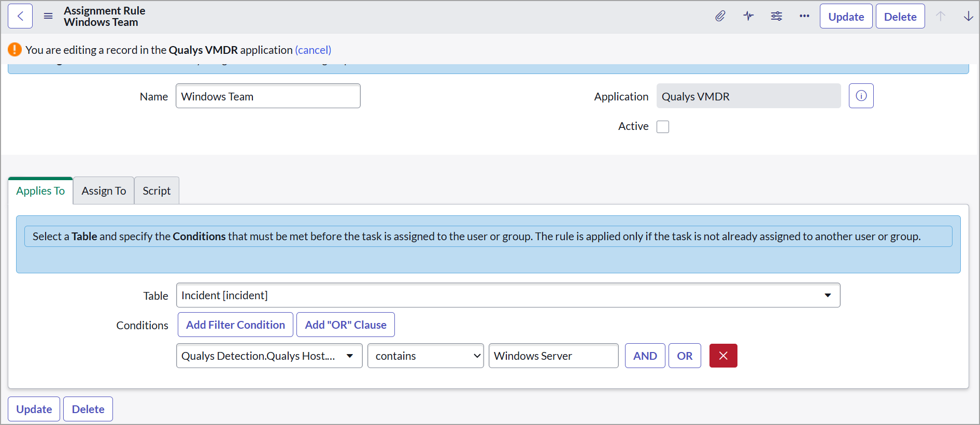Open attachments via the paperclip icon
Image resolution: width=980 pixels, height=425 pixels.
pyautogui.click(x=720, y=16)
